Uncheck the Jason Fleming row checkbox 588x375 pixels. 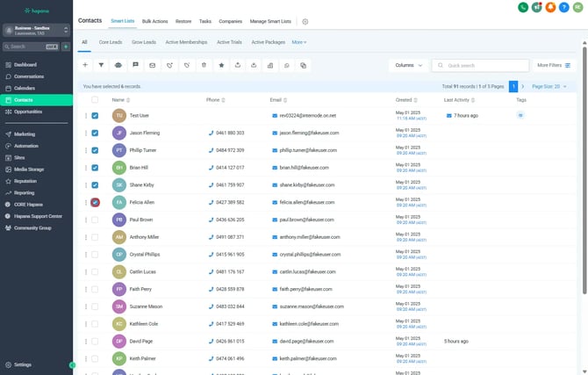pos(95,133)
